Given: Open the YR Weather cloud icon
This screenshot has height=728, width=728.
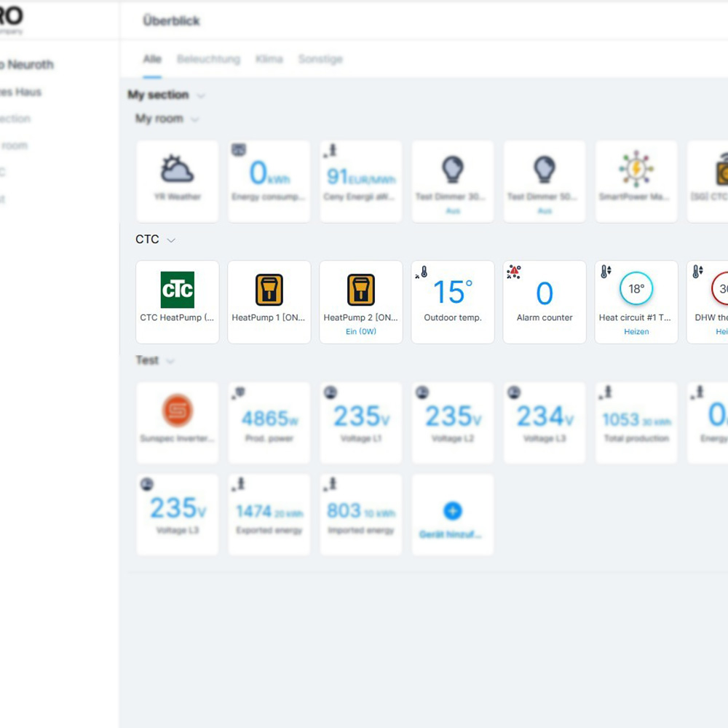Looking at the screenshot, I should [x=177, y=169].
